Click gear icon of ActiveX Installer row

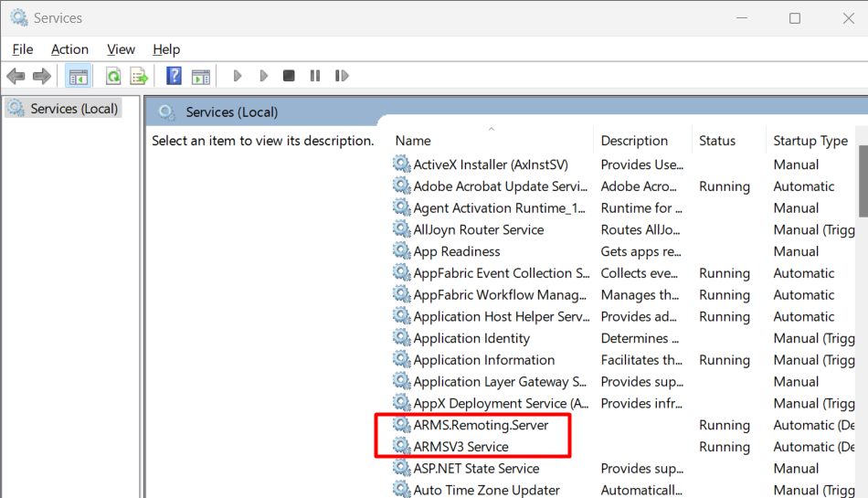pyautogui.click(x=401, y=164)
